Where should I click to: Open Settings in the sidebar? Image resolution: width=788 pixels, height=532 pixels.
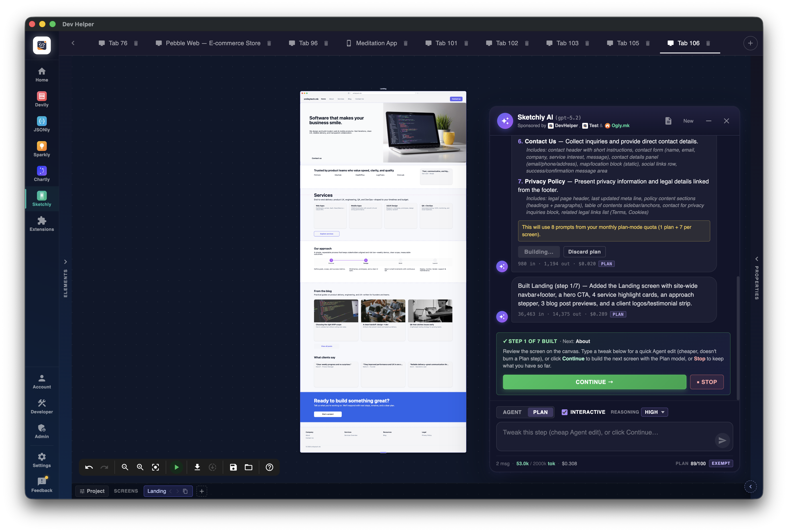pyautogui.click(x=42, y=460)
